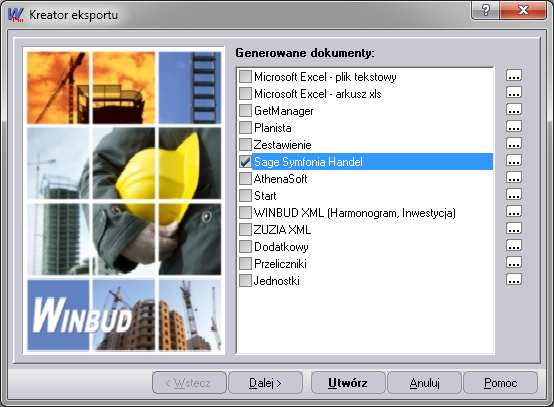Viewport: 554px width, 407px height.
Task: Open ellipsis settings for Sage Symfonia Handel
Action: (x=514, y=160)
